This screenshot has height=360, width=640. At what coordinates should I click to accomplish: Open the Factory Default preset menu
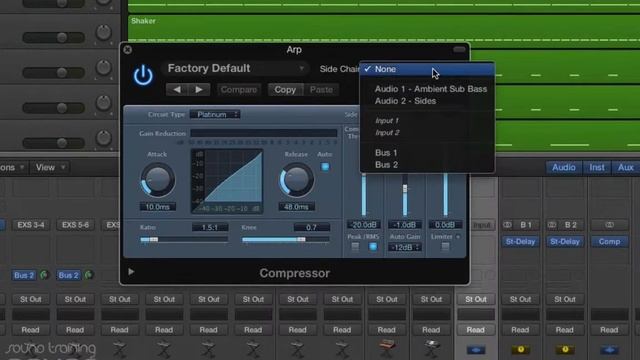(236, 68)
